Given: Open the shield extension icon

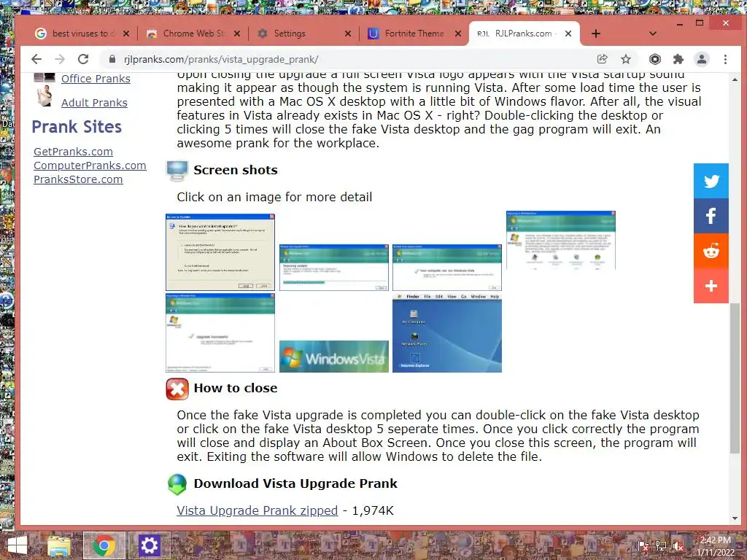Looking at the screenshot, I should click(x=655, y=59).
